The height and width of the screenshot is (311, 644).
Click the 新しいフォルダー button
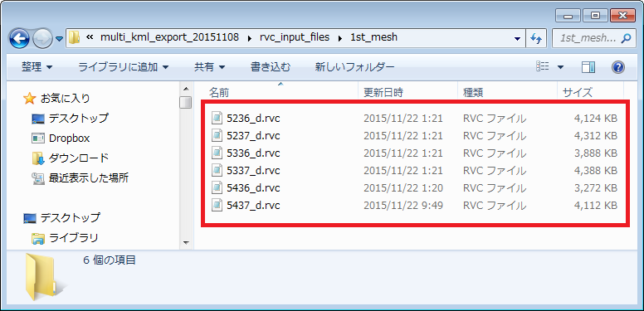point(355,67)
